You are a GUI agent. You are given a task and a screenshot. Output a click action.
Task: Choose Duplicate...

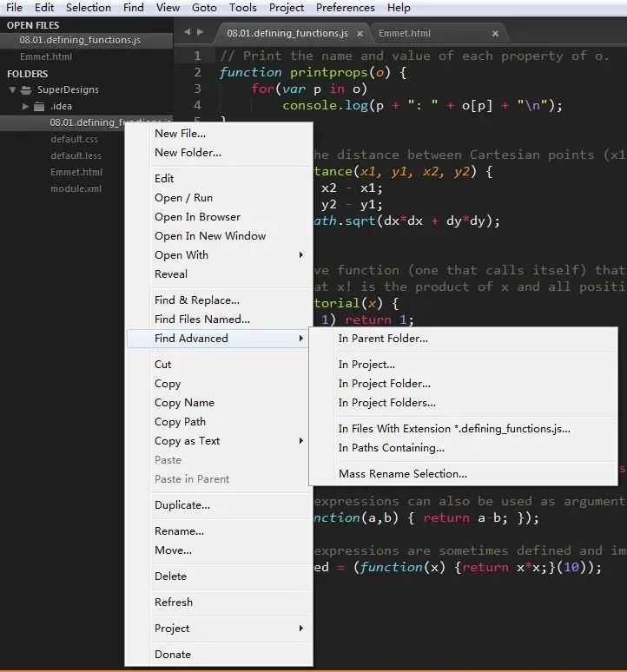click(219, 504)
